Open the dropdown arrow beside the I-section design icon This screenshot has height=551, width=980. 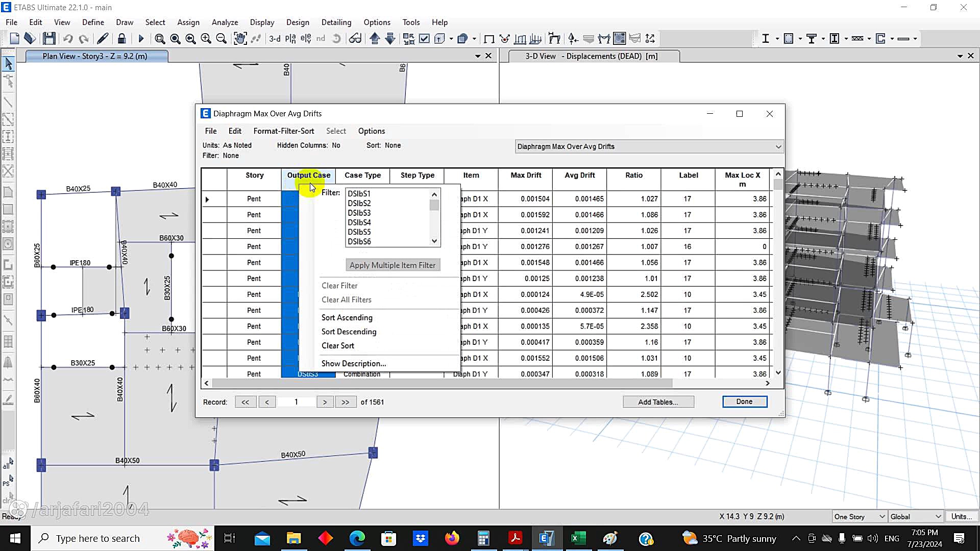(x=777, y=39)
